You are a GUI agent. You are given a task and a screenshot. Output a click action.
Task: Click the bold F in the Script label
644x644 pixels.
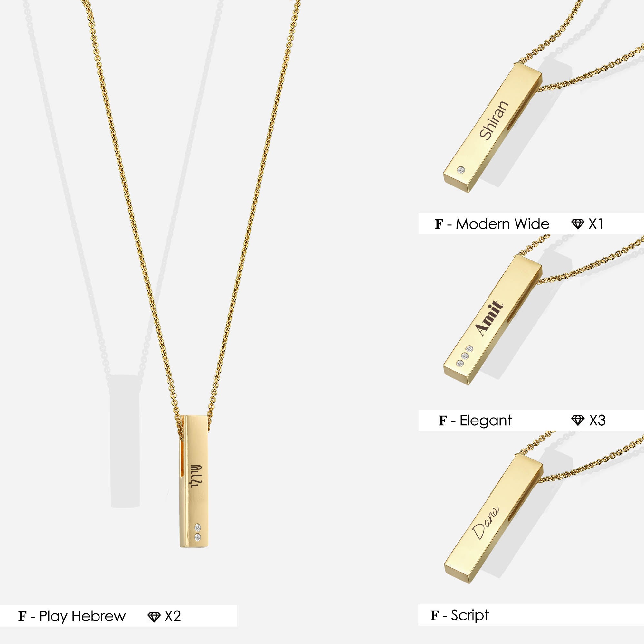[434, 615]
